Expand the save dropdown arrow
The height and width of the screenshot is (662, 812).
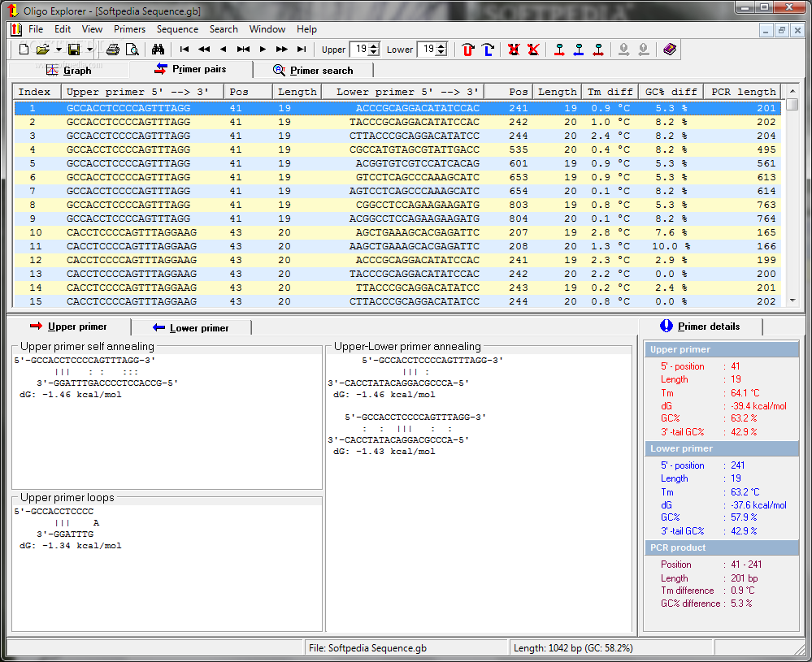coord(89,50)
